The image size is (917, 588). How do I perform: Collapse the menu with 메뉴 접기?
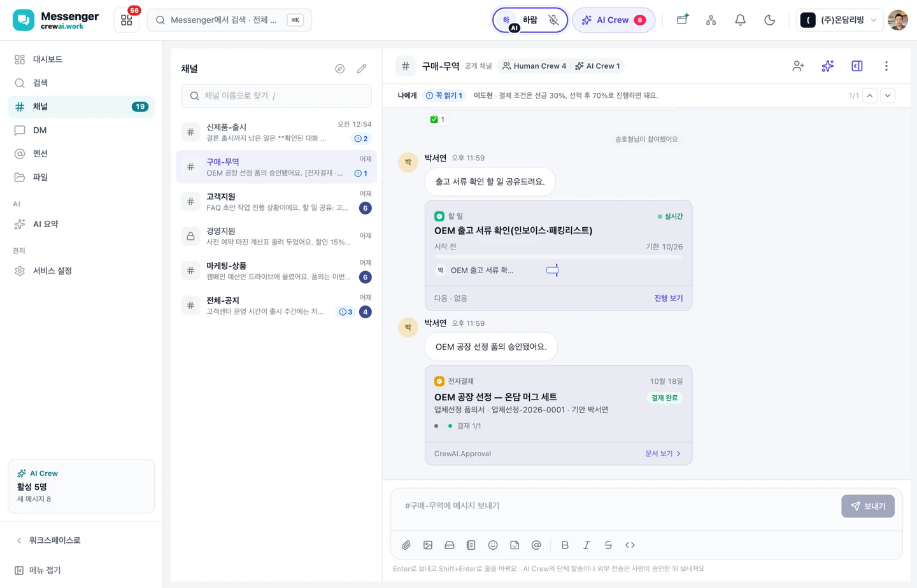click(x=81, y=570)
